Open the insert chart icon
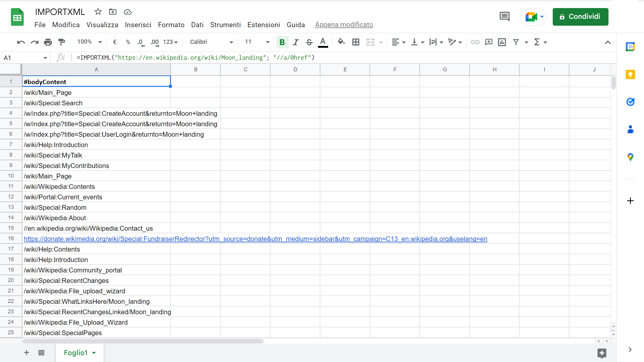This screenshot has width=644, height=362. click(502, 42)
